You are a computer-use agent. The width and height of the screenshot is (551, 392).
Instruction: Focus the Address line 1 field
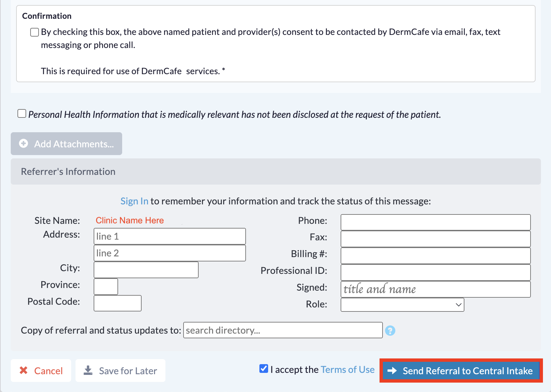coord(170,236)
